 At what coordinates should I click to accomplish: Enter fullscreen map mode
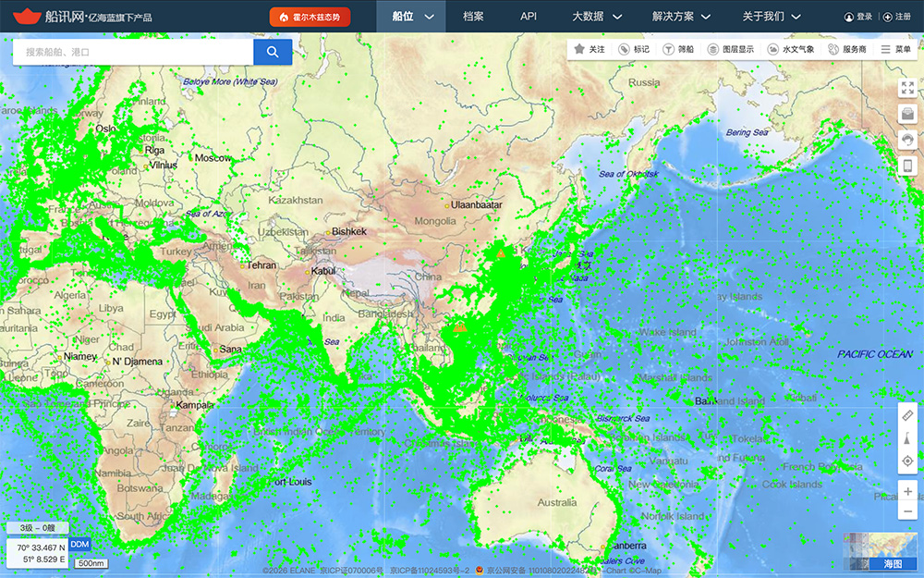coord(907,88)
